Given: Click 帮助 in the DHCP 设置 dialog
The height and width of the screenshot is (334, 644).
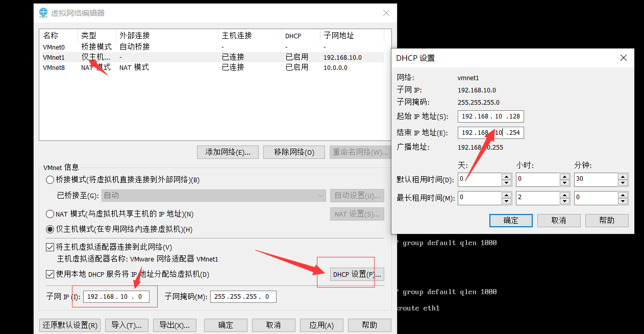Looking at the screenshot, I should click(x=607, y=221).
